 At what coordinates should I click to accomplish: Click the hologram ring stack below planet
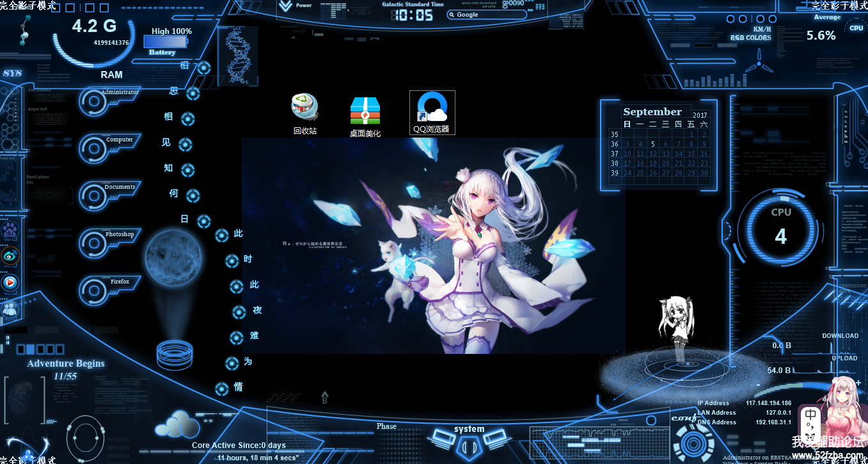point(175,356)
